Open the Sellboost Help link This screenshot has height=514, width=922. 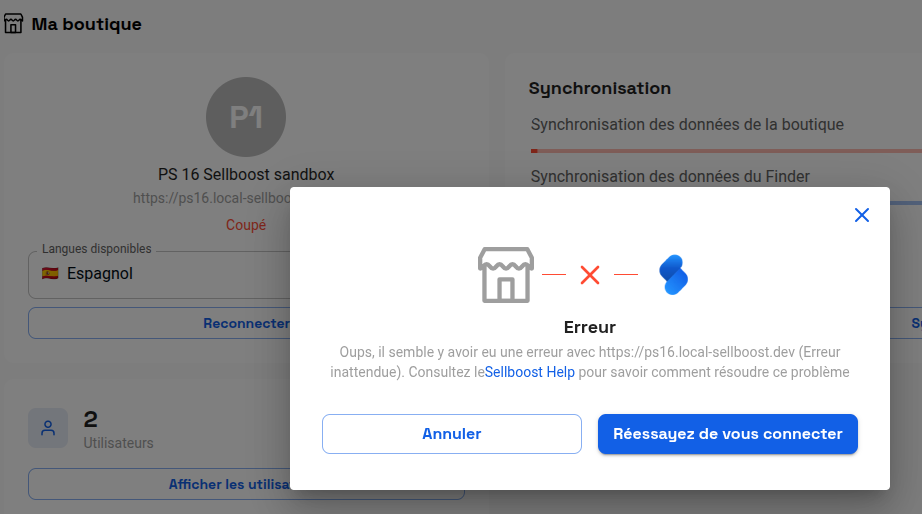[x=529, y=372]
